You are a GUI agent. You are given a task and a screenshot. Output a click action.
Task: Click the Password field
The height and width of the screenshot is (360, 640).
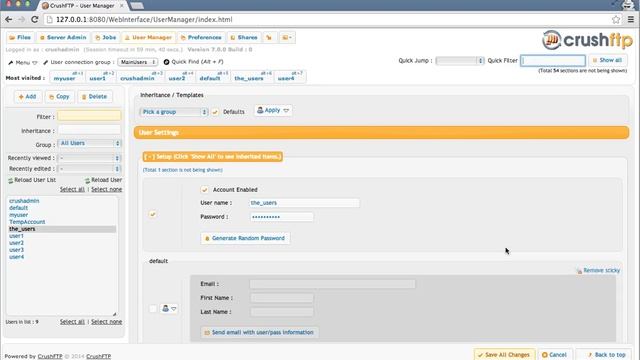coord(282,217)
